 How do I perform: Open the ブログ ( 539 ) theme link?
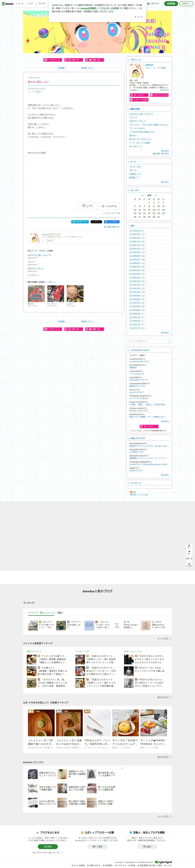135,167
